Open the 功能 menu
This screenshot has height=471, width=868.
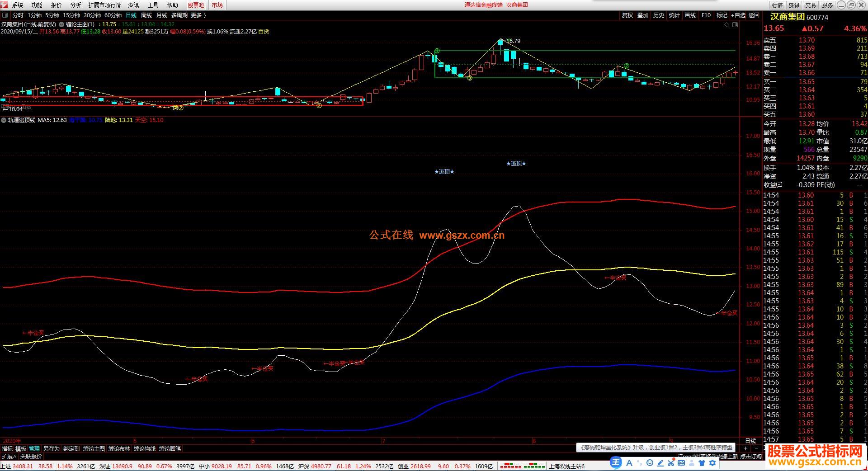(37, 5)
